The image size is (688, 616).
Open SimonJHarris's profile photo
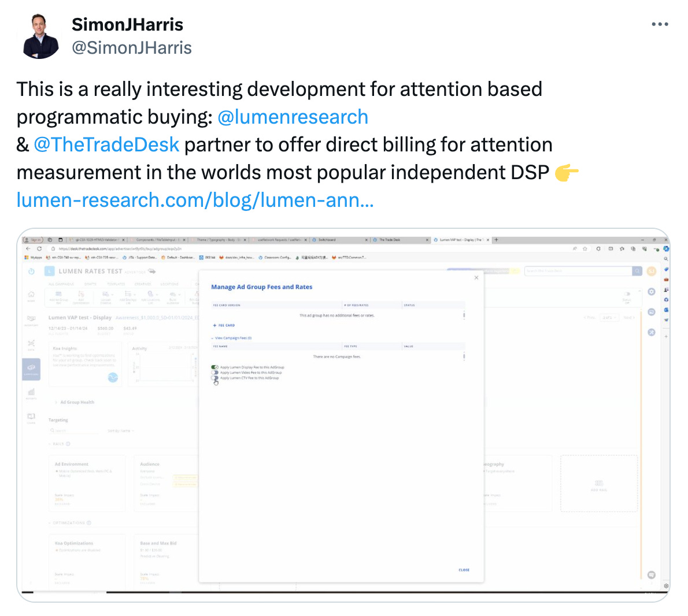40,36
